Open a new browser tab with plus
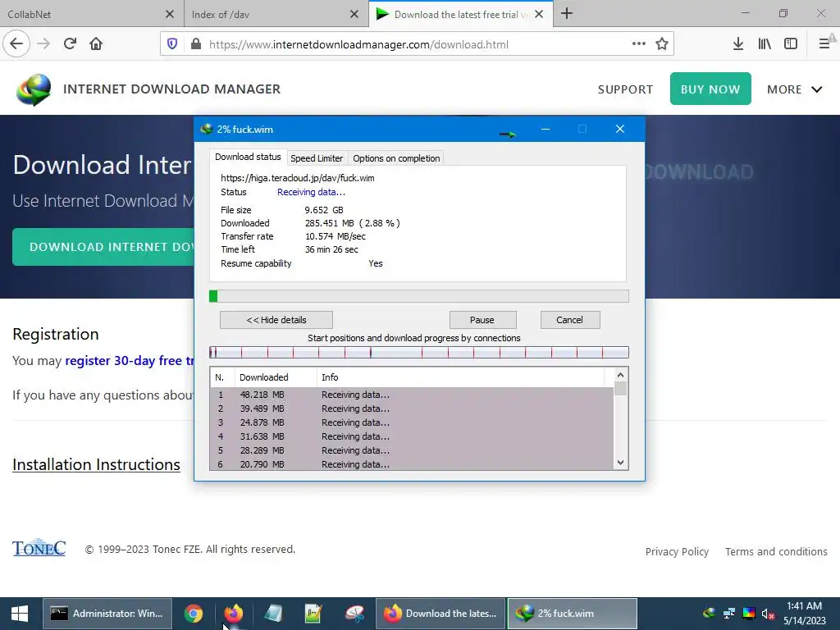Viewport: 840px width, 630px height. tap(567, 14)
